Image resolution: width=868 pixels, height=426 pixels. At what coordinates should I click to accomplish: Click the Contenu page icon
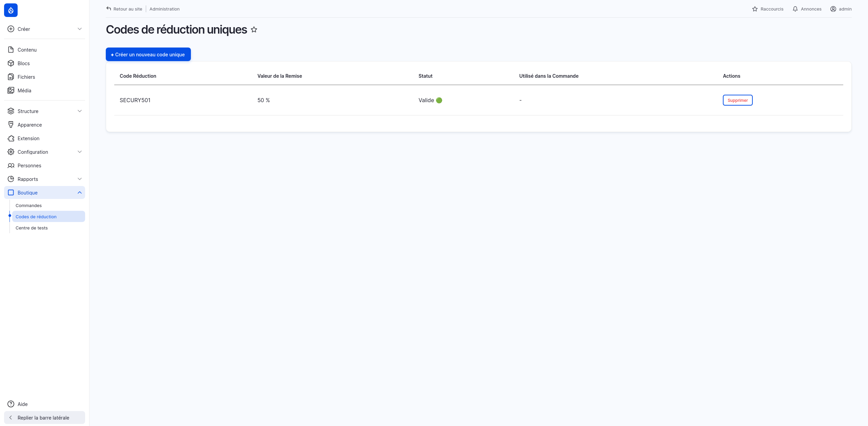click(11, 50)
